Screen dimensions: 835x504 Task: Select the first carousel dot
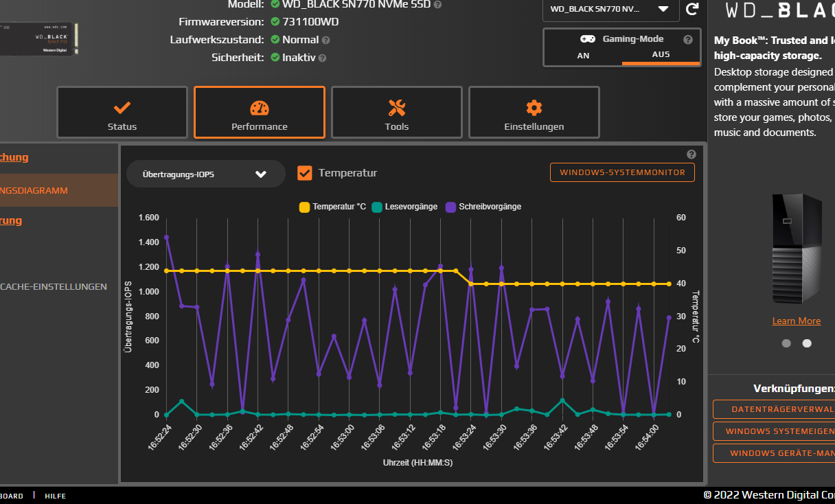point(786,343)
